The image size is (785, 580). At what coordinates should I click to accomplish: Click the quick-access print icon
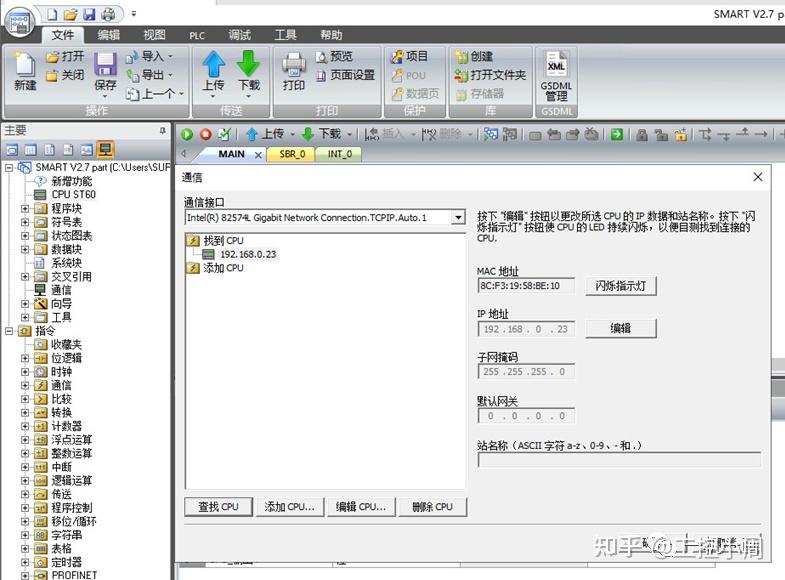pos(108,14)
